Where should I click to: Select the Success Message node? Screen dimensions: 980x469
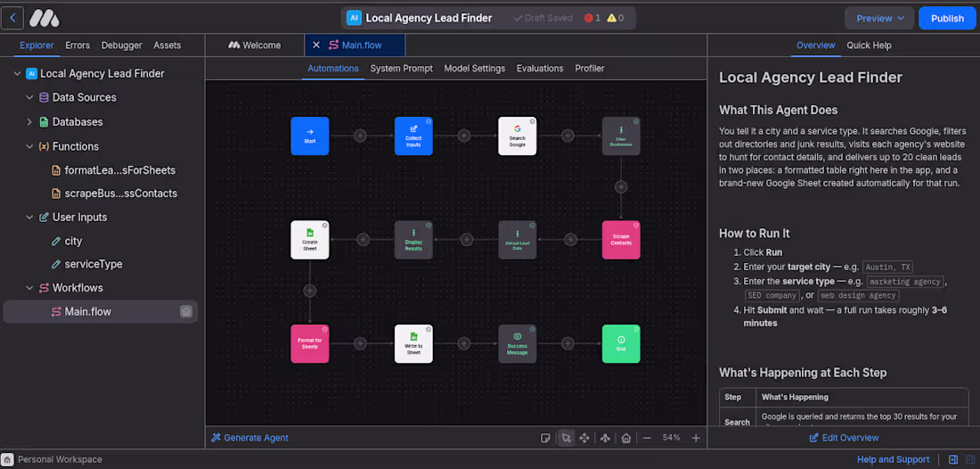[x=517, y=343]
